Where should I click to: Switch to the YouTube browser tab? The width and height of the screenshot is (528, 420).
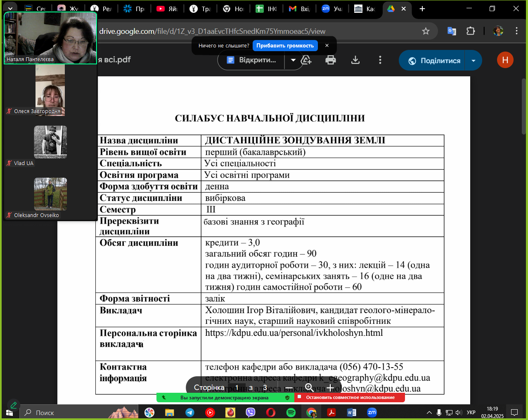tap(167, 9)
